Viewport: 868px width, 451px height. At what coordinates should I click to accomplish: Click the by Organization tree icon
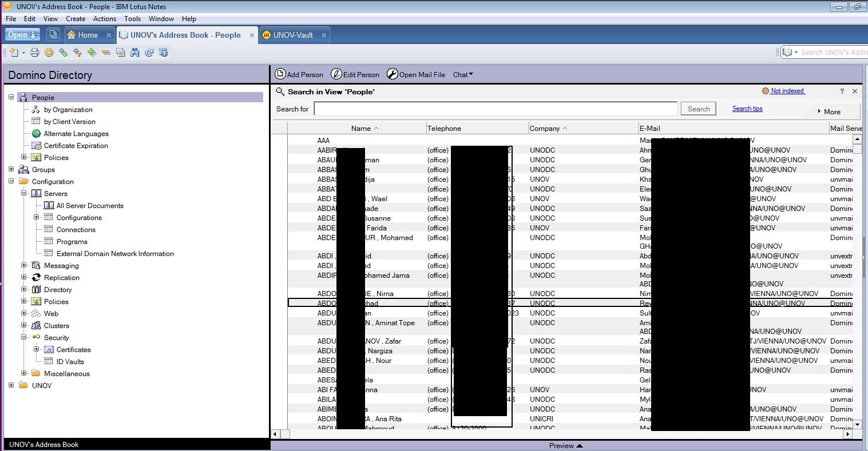pos(36,109)
